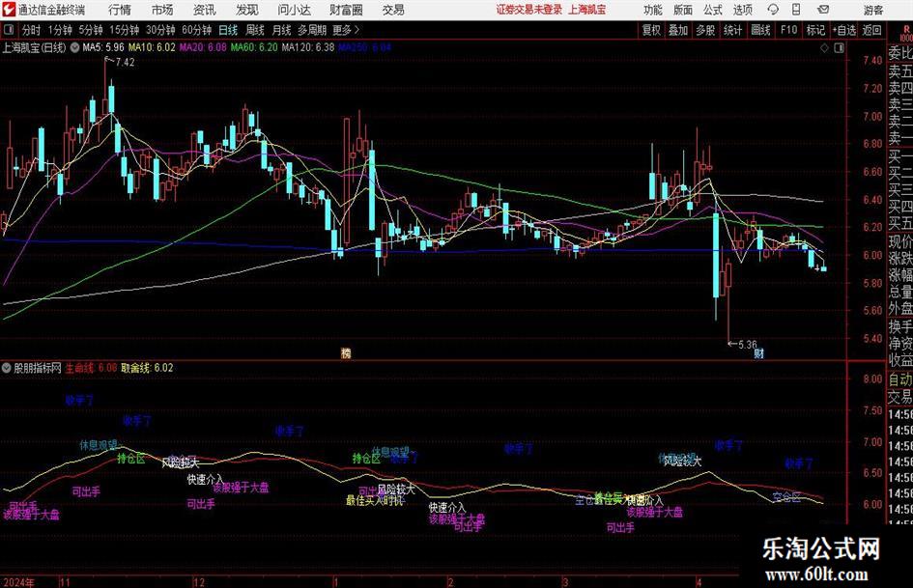The image size is (913, 588).
Task: Click the 自动 side panel entry
Action: click(x=900, y=380)
